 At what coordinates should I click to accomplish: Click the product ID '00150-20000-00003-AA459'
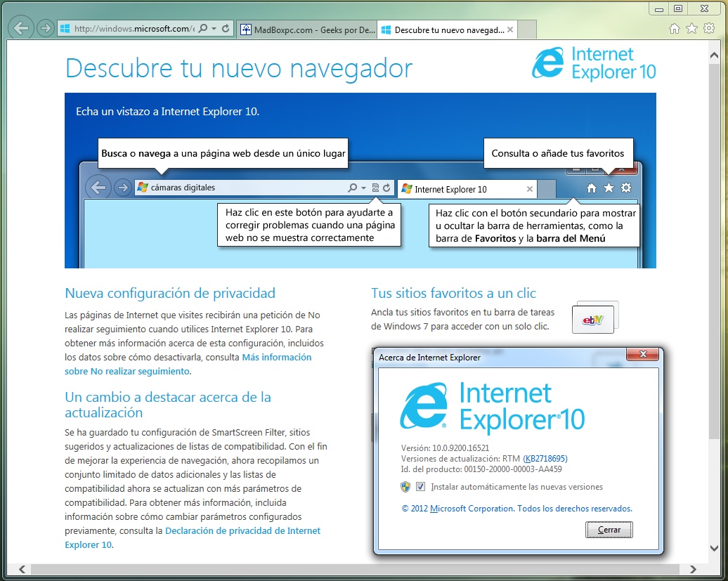pos(513,469)
